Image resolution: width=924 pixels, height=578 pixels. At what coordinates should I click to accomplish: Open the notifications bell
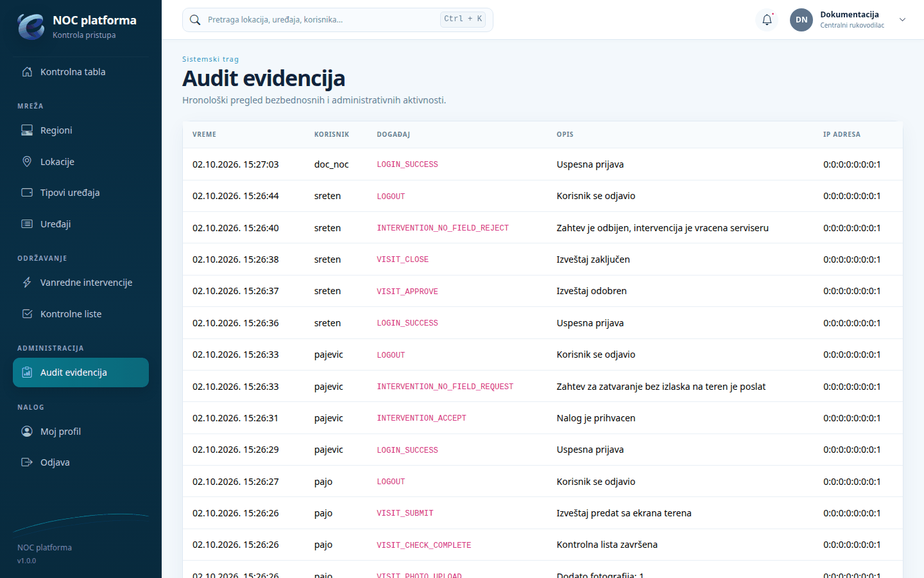767,20
